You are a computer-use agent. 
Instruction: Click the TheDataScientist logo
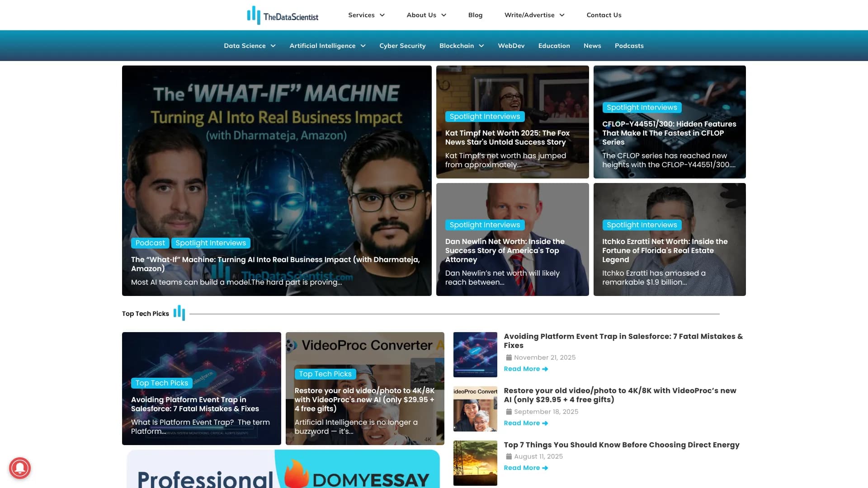tap(283, 15)
